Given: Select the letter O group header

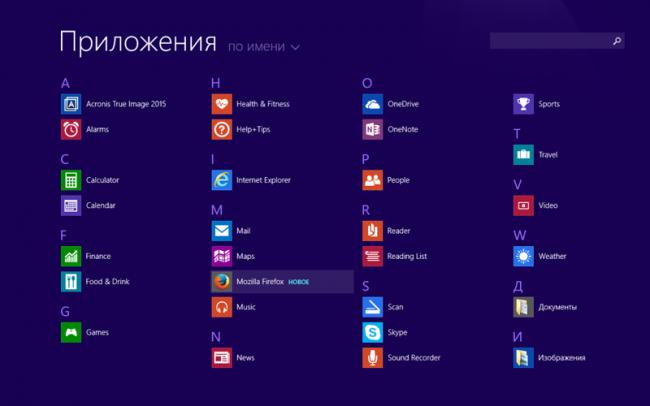Looking at the screenshot, I should coord(367,83).
